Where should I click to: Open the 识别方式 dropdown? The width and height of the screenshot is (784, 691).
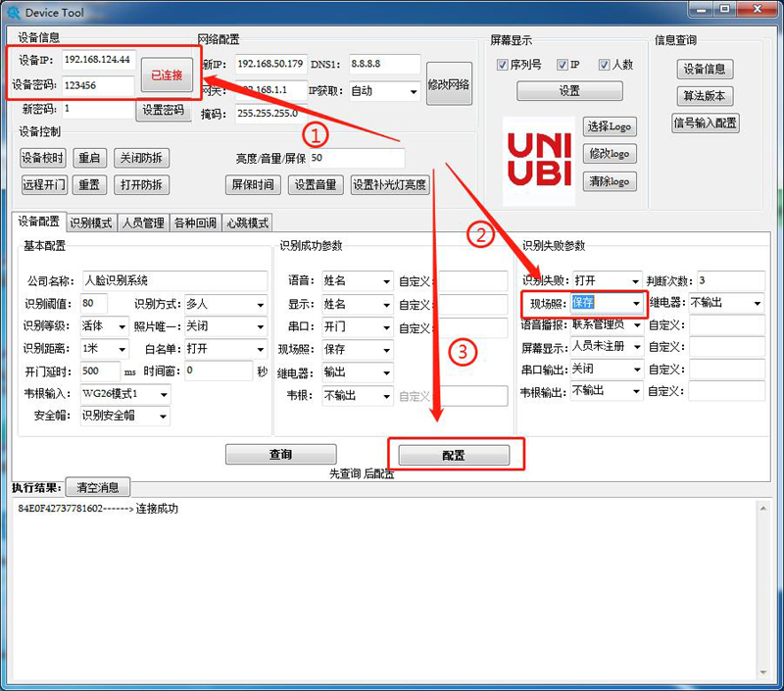click(225, 304)
